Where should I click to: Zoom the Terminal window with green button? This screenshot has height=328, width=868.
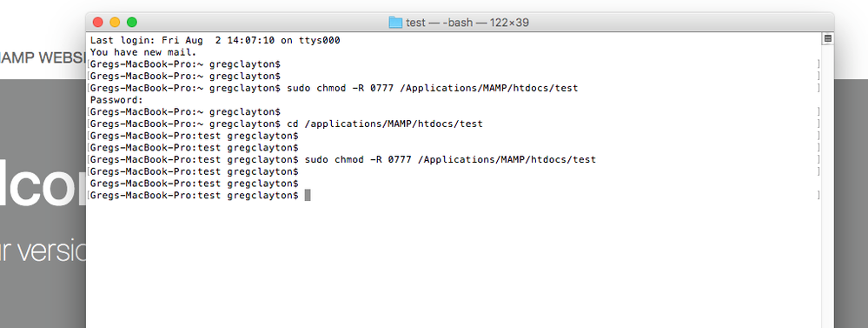click(x=132, y=22)
